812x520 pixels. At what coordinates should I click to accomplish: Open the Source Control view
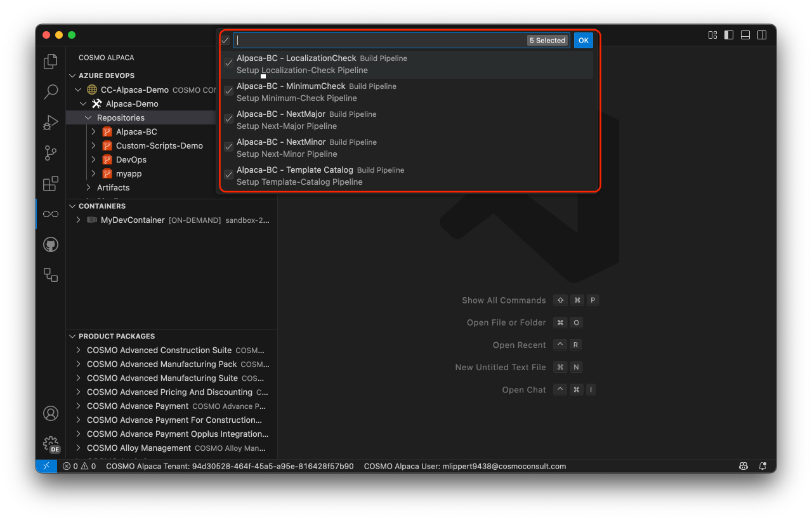pos(50,153)
